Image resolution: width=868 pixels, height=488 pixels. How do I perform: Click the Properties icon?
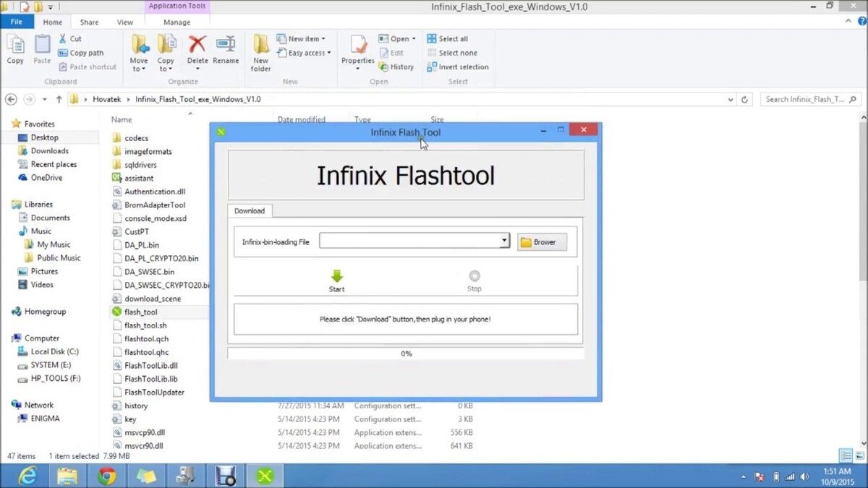(358, 45)
